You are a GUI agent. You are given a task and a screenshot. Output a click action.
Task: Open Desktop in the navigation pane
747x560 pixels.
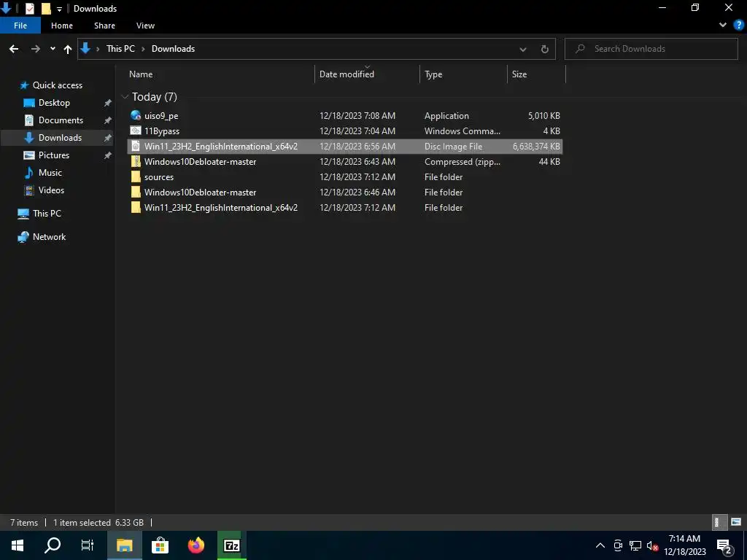click(x=54, y=103)
